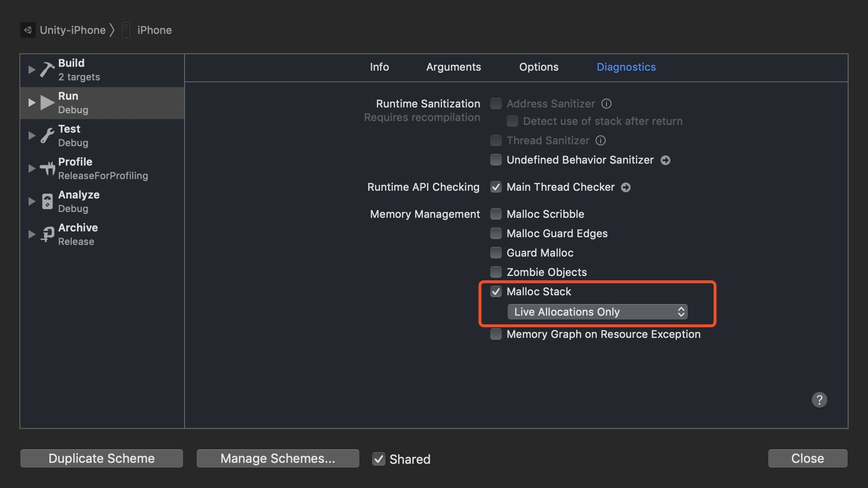
Task: Expand the Run disclosure triangle
Action: [x=31, y=103]
